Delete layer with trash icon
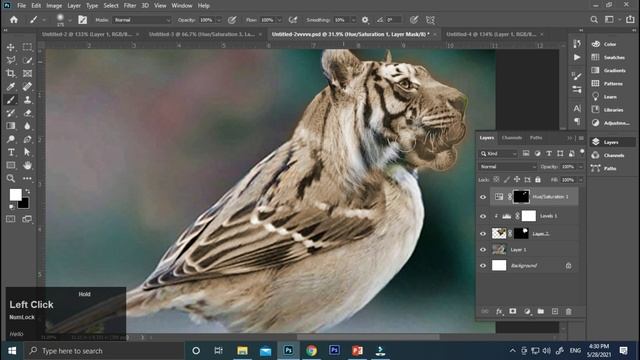Viewport: 640px width, 360px height. click(x=569, y=311)
